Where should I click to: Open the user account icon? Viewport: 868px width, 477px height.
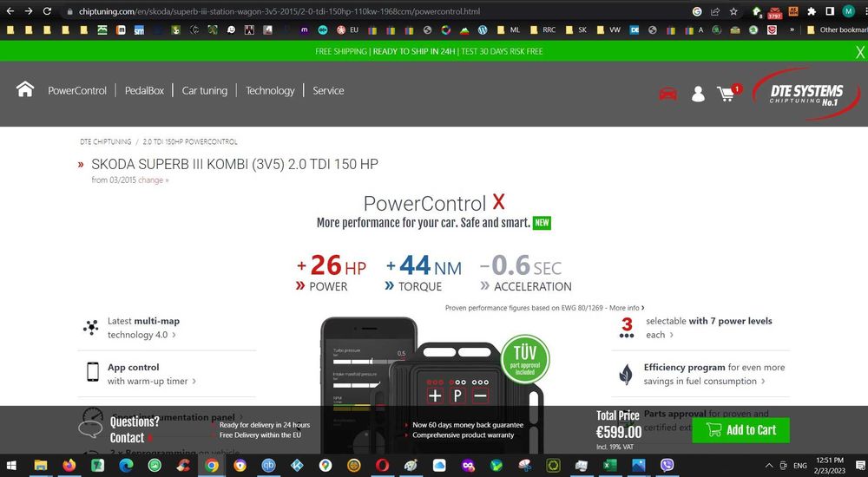(698, 94)
